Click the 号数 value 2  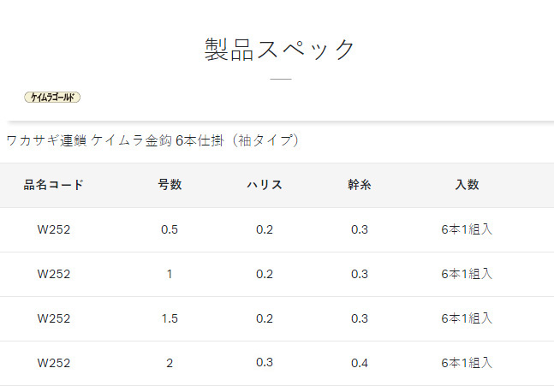coord(170,363)
